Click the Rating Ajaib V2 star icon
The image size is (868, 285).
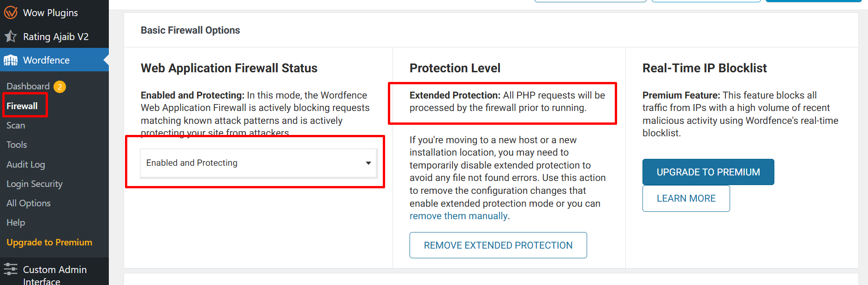coord(11,36)
